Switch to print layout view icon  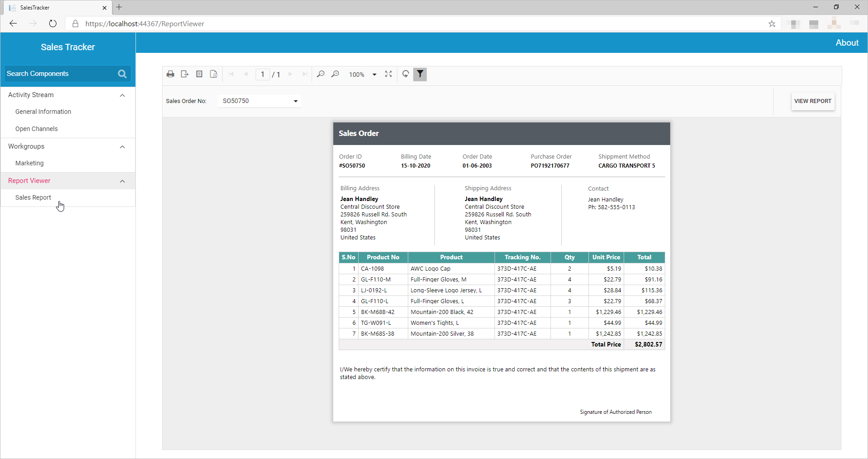(199, 74)
